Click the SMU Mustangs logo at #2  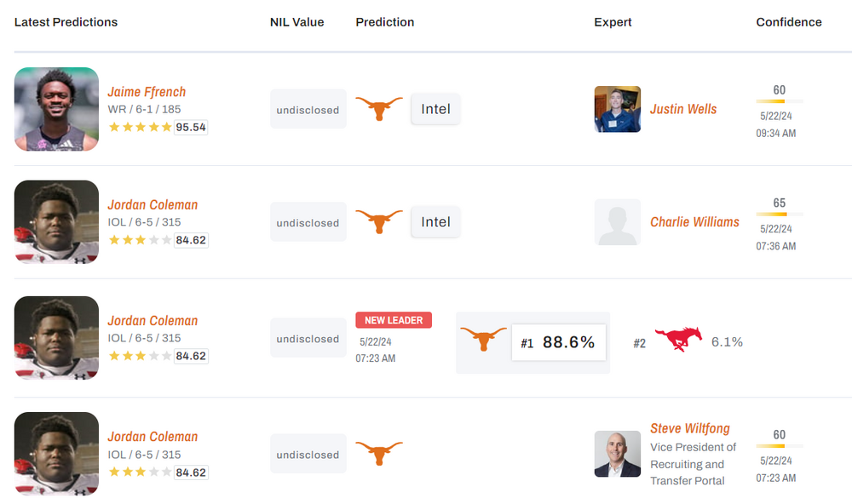[x=678, y=341]
